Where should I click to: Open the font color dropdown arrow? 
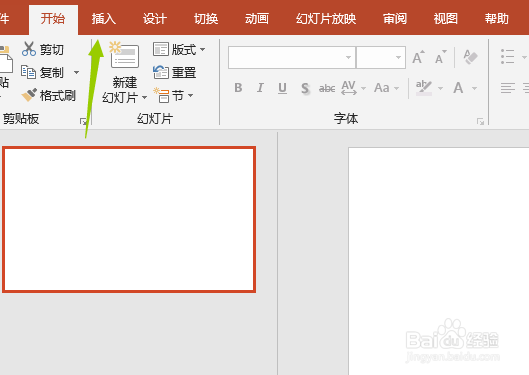(474, 88)
